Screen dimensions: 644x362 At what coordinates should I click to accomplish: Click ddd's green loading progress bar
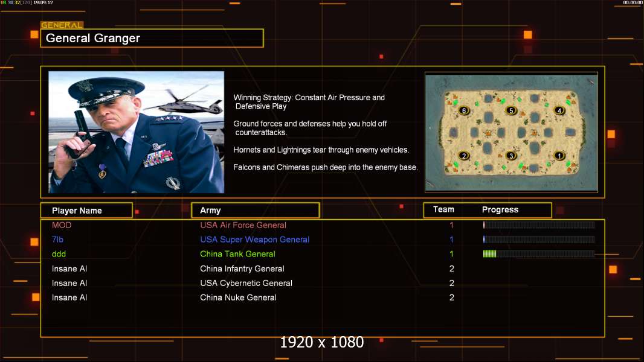point(539,254)
